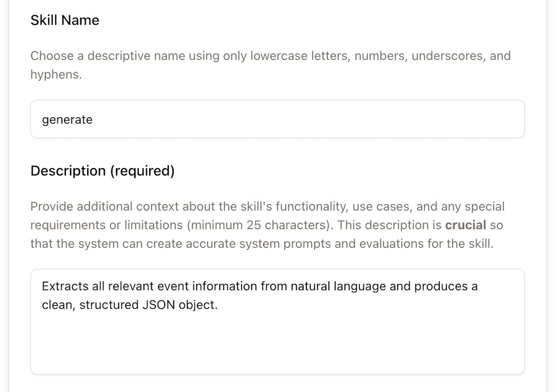Focus the Description text area
The width and height of the screenshot is (558, 392).
[x=277, y=322]
